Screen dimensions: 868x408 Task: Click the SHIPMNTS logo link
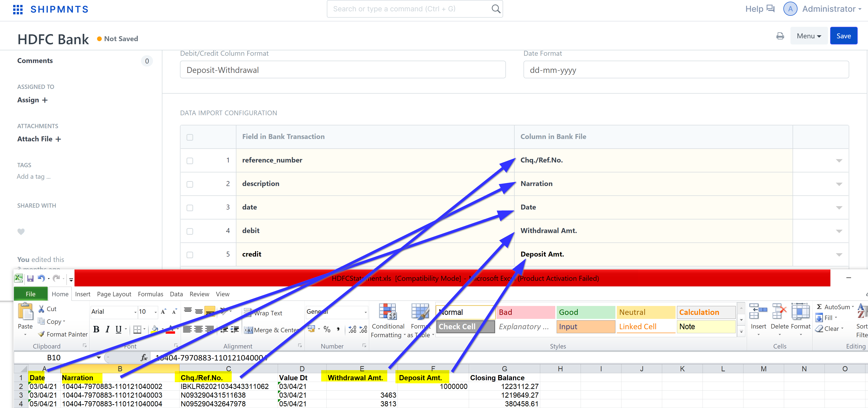(59, 9)
